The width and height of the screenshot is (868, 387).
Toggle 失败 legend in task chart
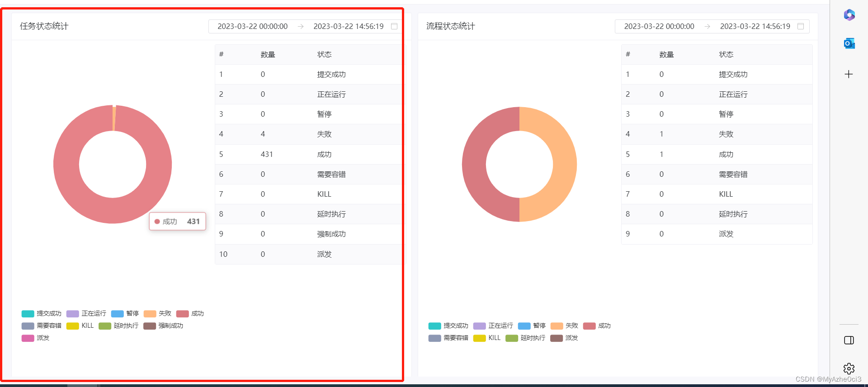click(157, 313)
